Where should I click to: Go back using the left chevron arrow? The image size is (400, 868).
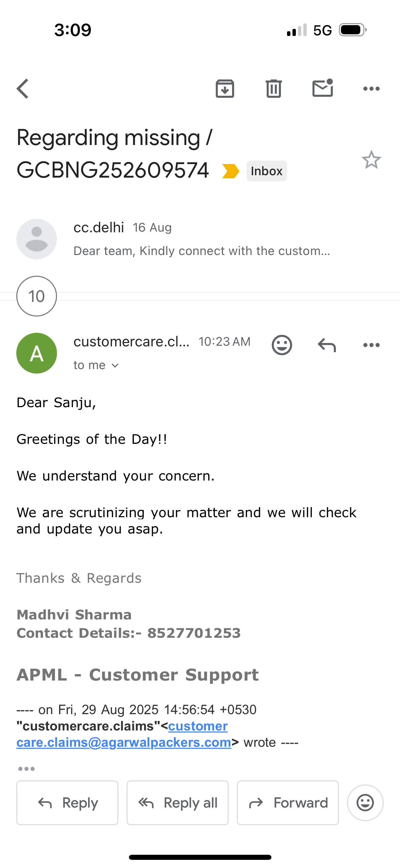[x=23, y=89]
